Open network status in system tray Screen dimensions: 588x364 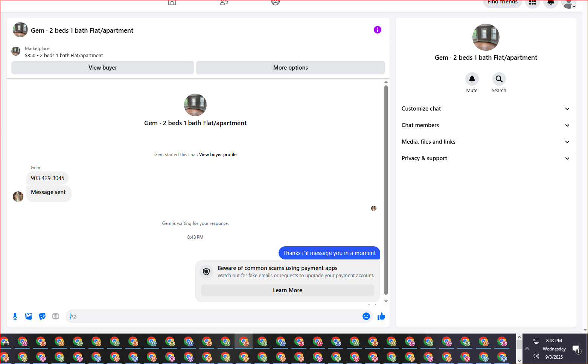point(536,341)
